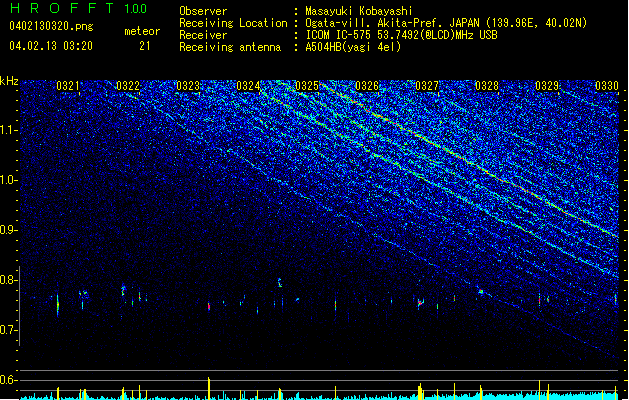Image resolution: width=629 pixels, height=400 pixels.
Task: Click the 0330 time marker
Action: [607, 85]
